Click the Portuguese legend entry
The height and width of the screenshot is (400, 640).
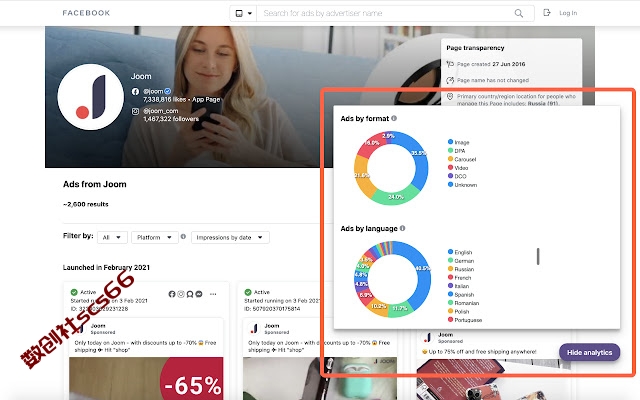465,320
